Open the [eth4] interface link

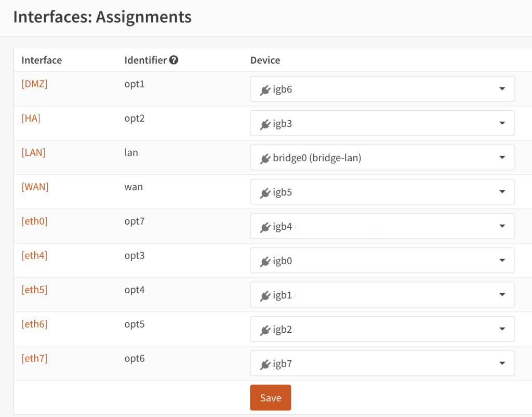pos(34,255)
